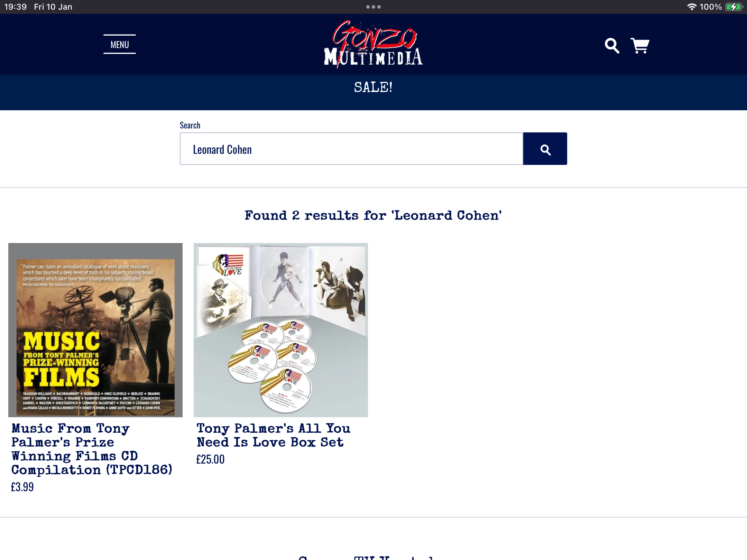Open Music From Tony Palmer's Prize Winning Films title
Image resolution: width=747 pixels, height=560 pixels.
point(92,449)
